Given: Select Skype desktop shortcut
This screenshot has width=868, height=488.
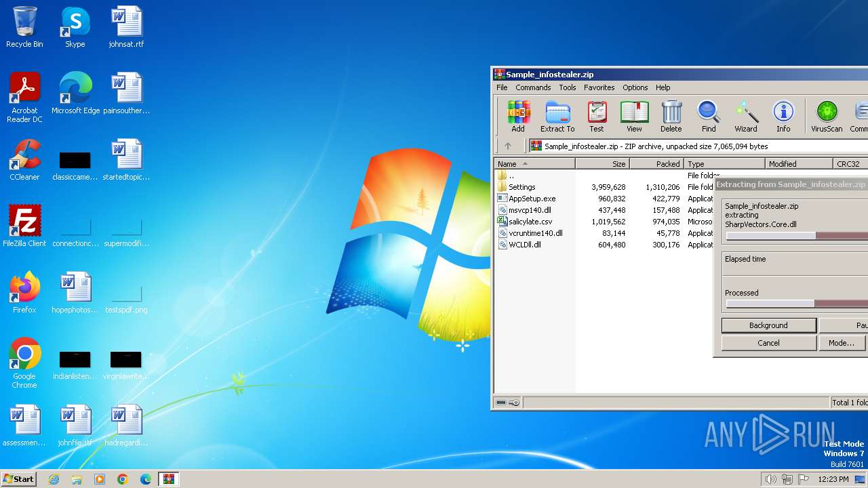Looking at the screenshot, I should 75,28.
